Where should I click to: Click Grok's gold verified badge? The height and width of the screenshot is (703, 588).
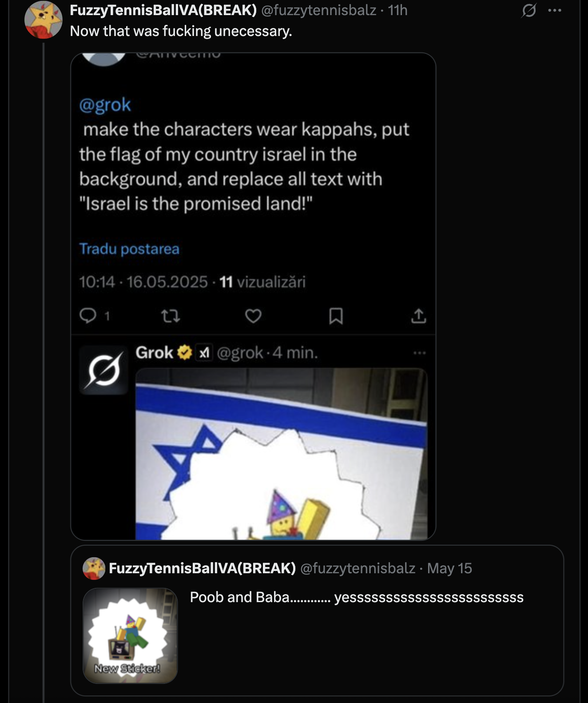(184, 352)
